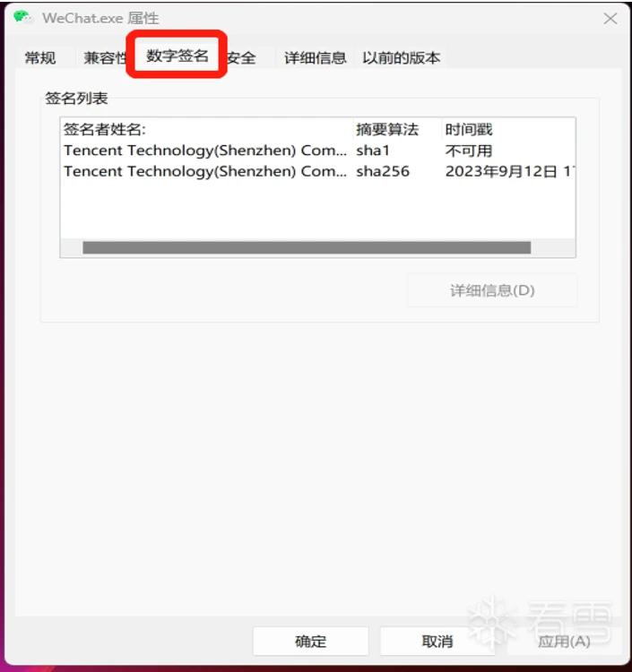Open the 兼容性 tab
Image resolution: width=632 pixels, height=672 pixels.
click(x=105, y=57)
